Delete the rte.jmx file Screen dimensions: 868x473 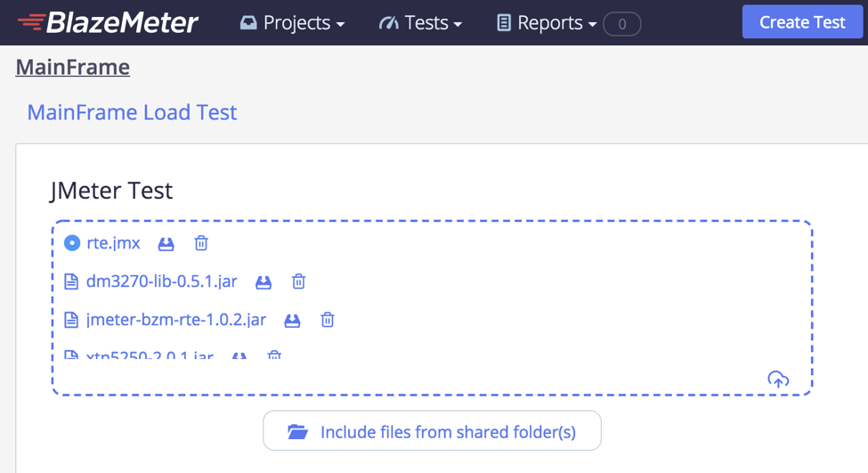pos(201,243)
